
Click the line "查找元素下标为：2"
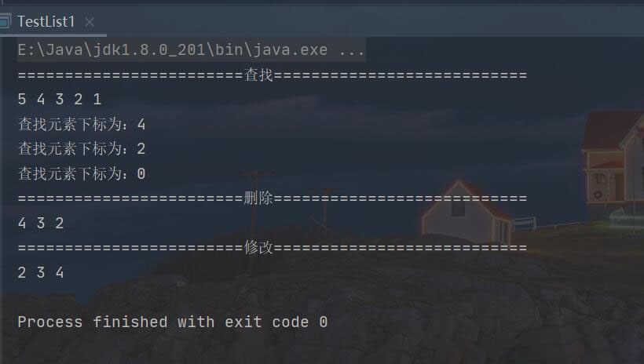pyautogui.click(x=82, y=149)
